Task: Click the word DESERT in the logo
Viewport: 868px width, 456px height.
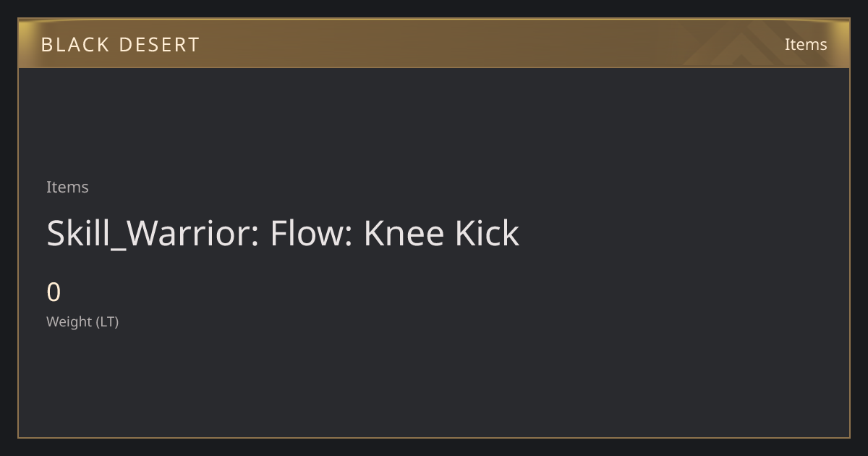Action: click(x=159, y=45)
